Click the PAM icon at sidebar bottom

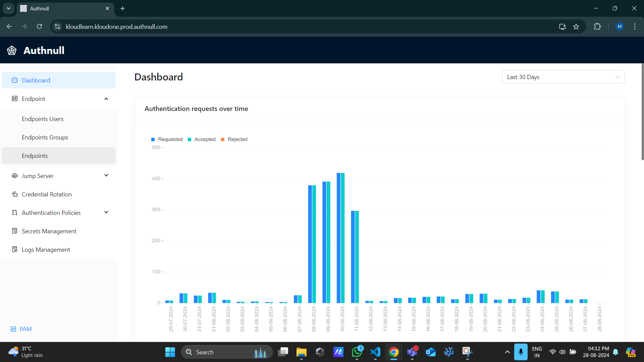(x=13, y=329)
